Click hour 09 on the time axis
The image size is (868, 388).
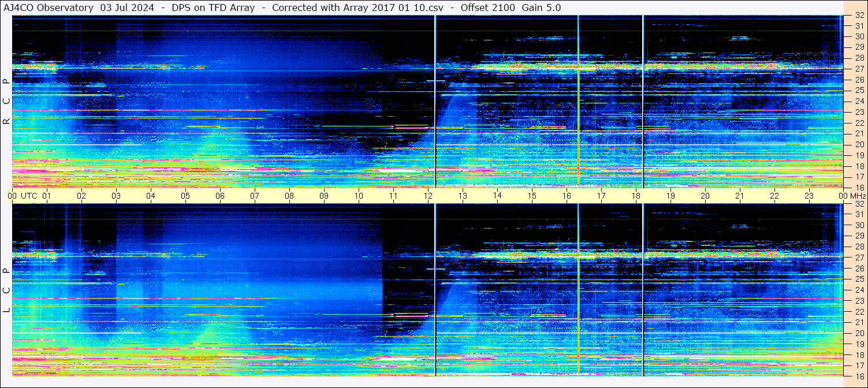pyautogui.click(x=324, y=196)
